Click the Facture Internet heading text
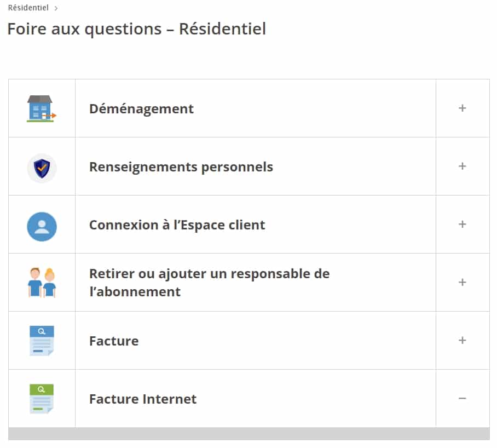 click(142, 399)
